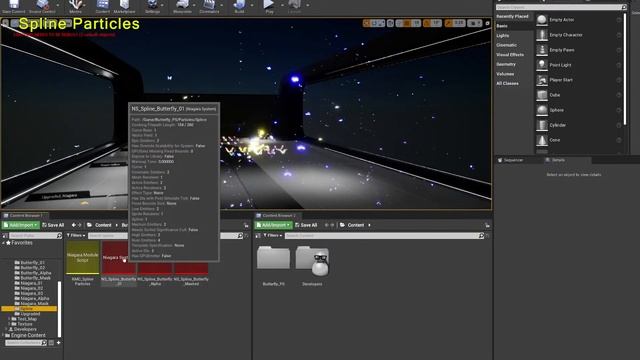Toggle viewport scale snapping
640x360 pixels.
[x=449, y=24]
